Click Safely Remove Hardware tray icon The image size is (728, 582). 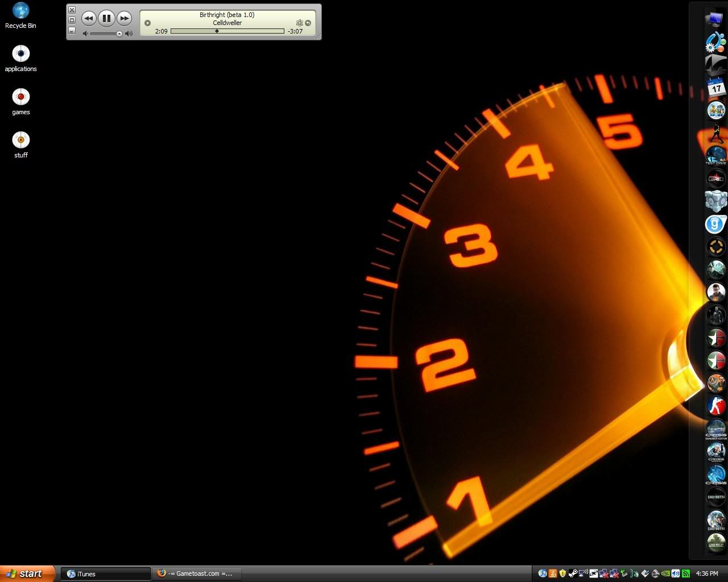[624, 573]
